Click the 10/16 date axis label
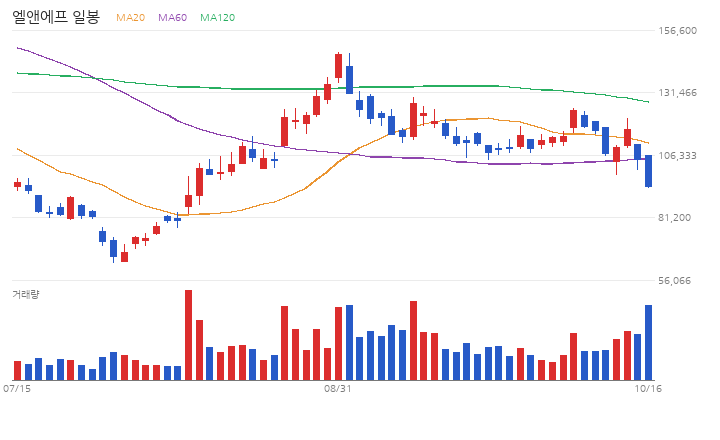Viewport: 720px width, 440px height. 648,389
